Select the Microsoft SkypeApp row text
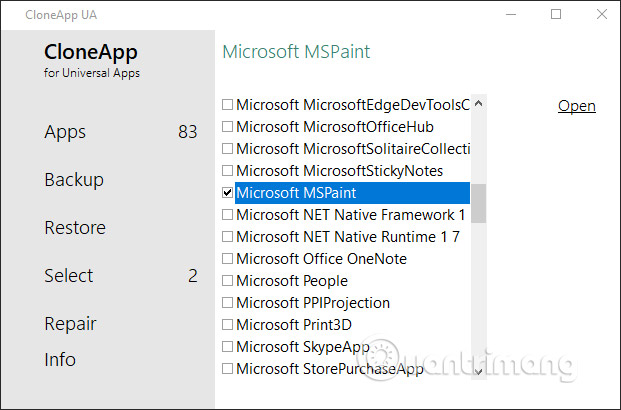621x410 pixels. [x=303, y=347]
